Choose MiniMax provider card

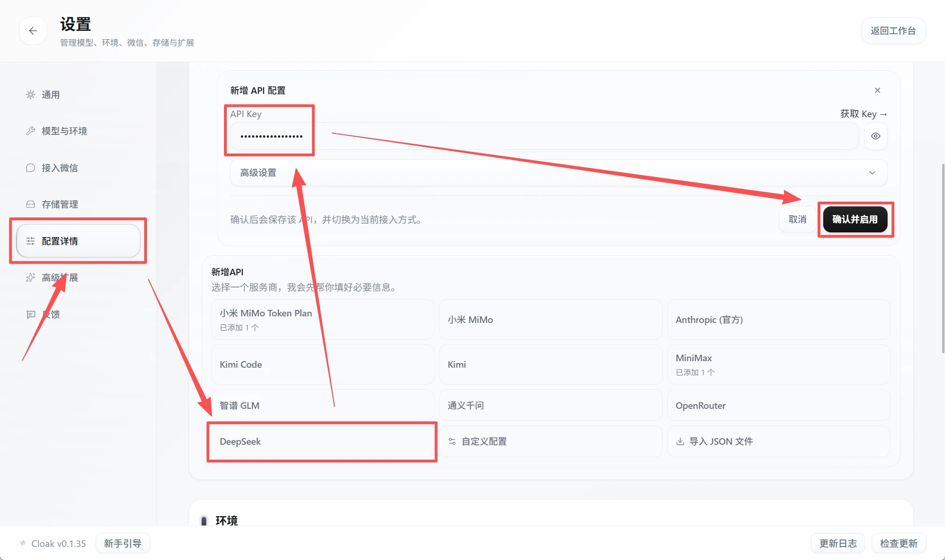[x=778, y=364]
